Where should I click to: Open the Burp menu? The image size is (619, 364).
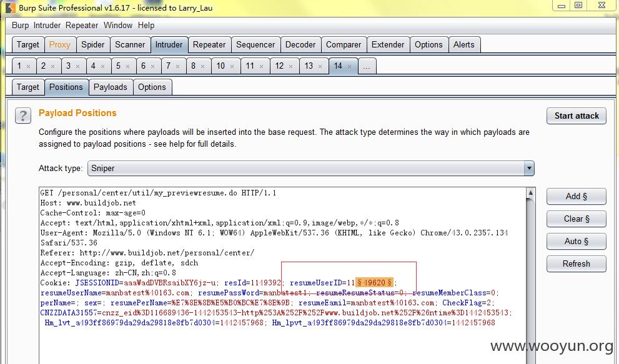[20, 25]
